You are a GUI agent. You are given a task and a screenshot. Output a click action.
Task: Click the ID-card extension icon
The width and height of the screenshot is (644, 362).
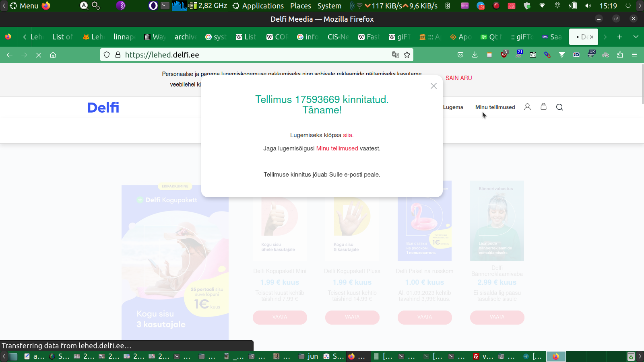(576, 55)
